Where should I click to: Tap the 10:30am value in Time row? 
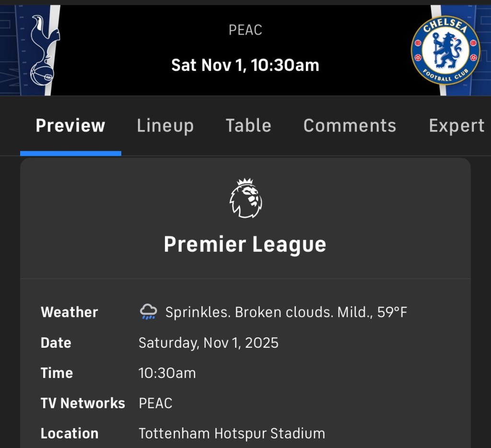[x=167, y=373]
